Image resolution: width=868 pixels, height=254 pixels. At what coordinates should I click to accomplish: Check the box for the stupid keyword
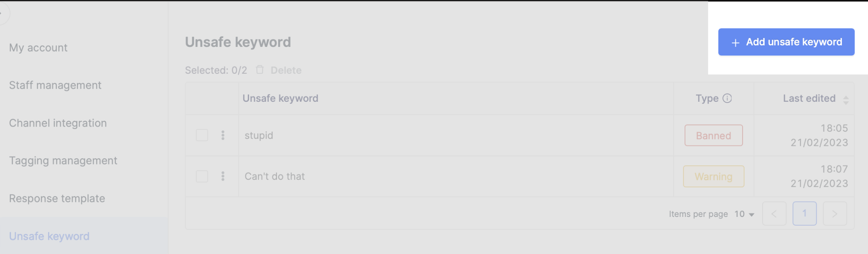pos(202,135)
